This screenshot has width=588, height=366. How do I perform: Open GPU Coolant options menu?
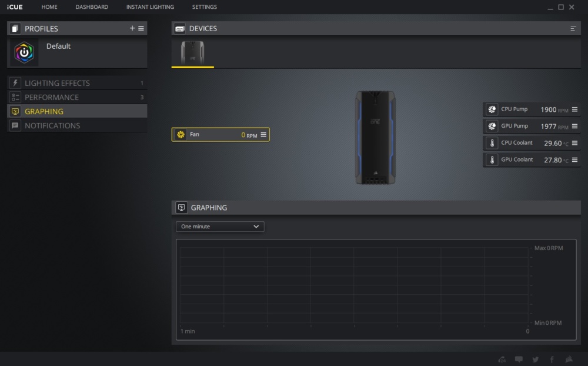pyautogui.click(x=574, y=160)
